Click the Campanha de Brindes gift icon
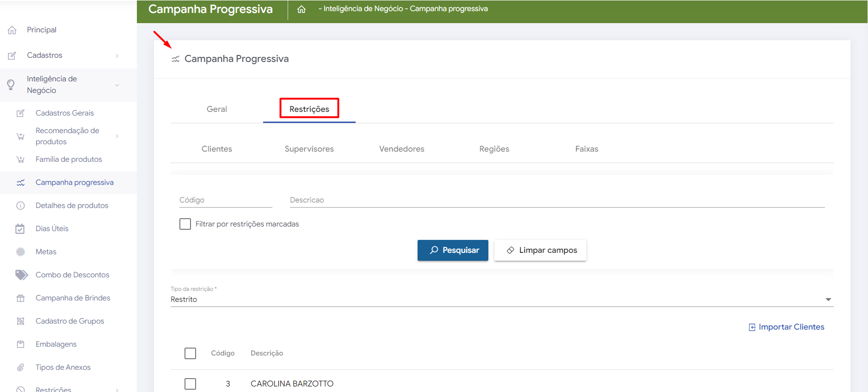Viewport: 868px width, 392px height. [x=20, y=298]
